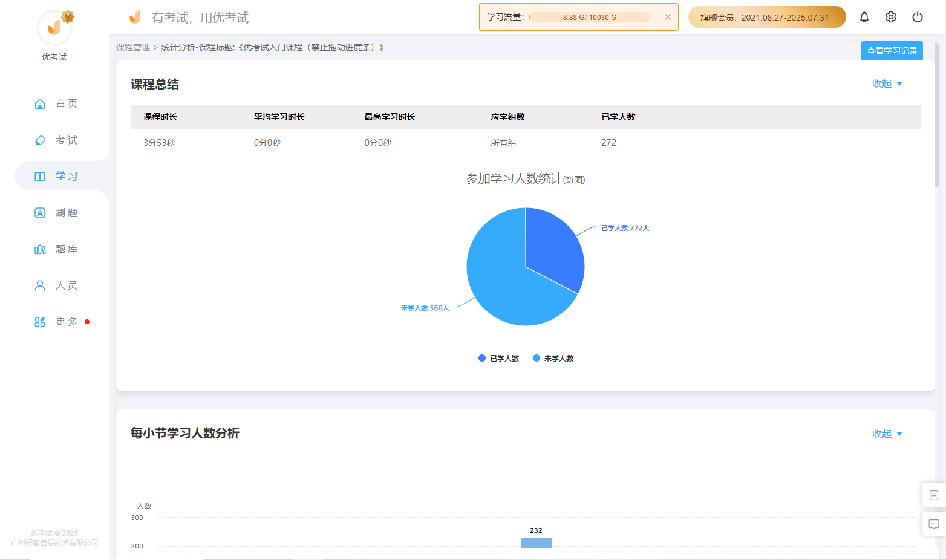Open notifications bell icon
The width and height of the screenshot is (946, 560).
pyautogui.click(x=864, y=17)
